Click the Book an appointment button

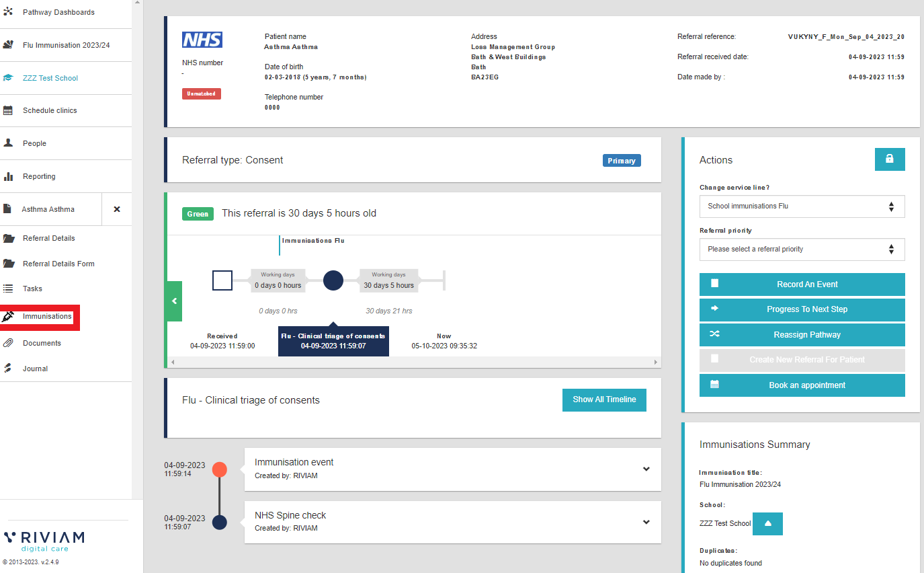coord(802,385)
